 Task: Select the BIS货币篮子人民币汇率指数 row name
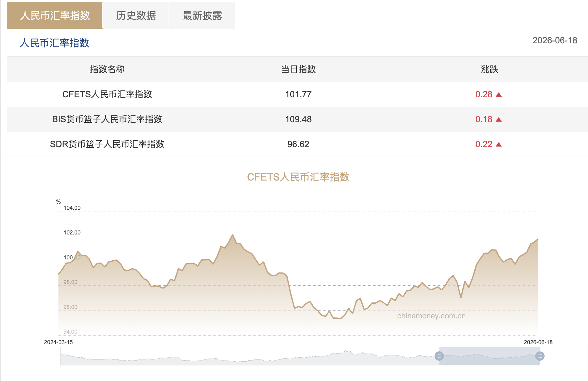click(107, 119)
